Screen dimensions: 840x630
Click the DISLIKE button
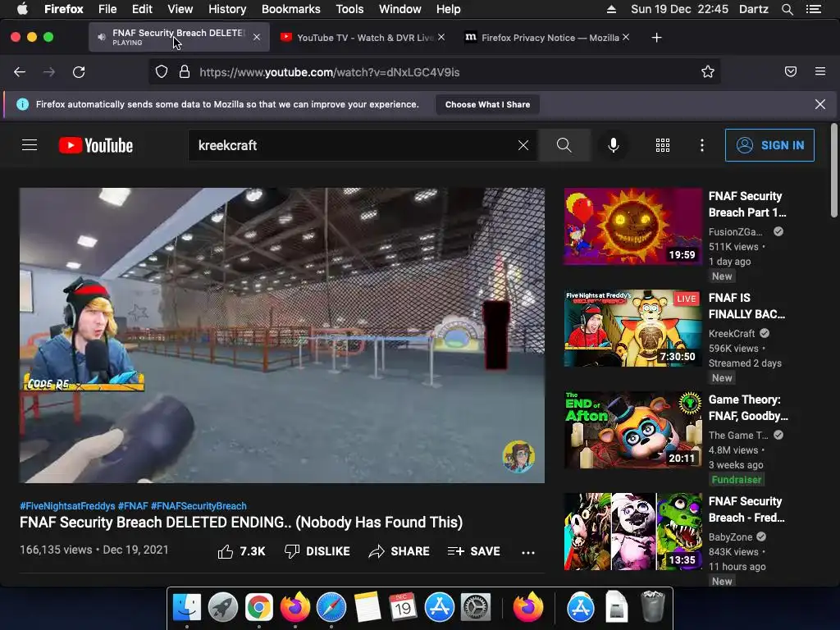pos(317,551)
